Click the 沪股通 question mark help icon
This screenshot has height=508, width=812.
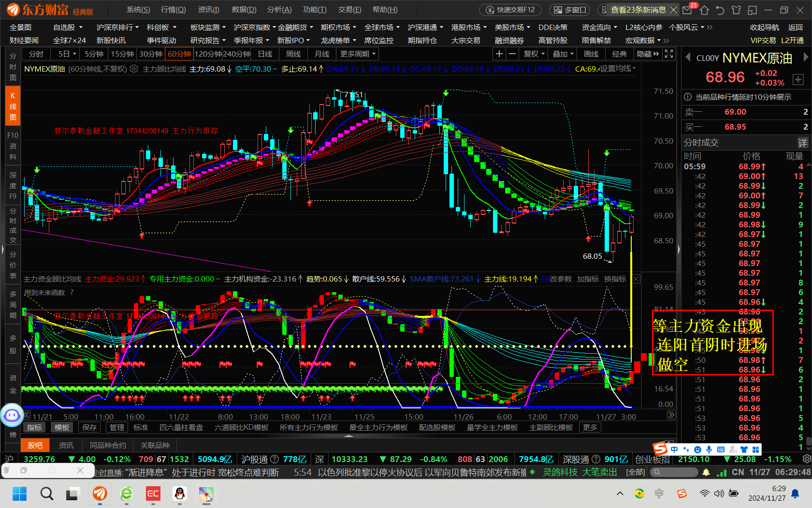274,459
